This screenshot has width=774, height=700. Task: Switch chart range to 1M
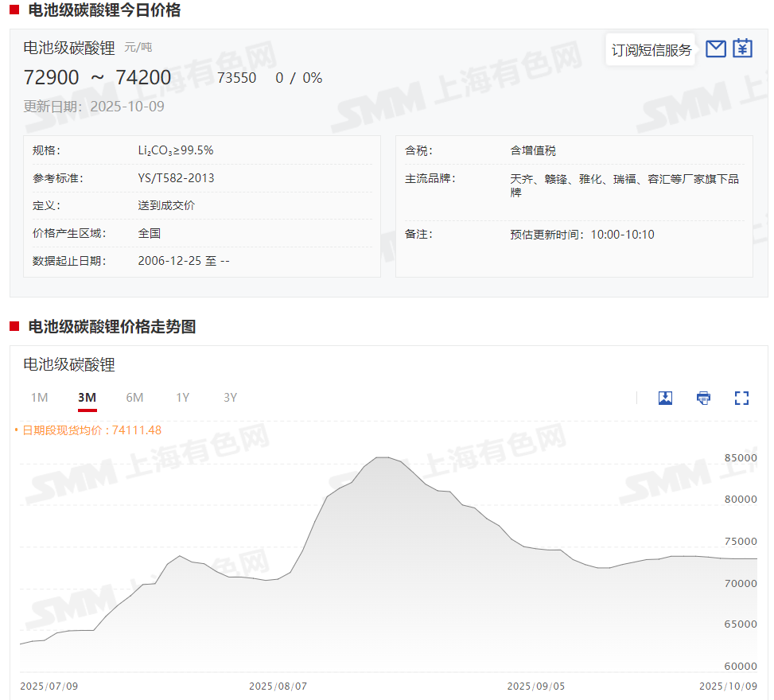[x=39, y=398]
